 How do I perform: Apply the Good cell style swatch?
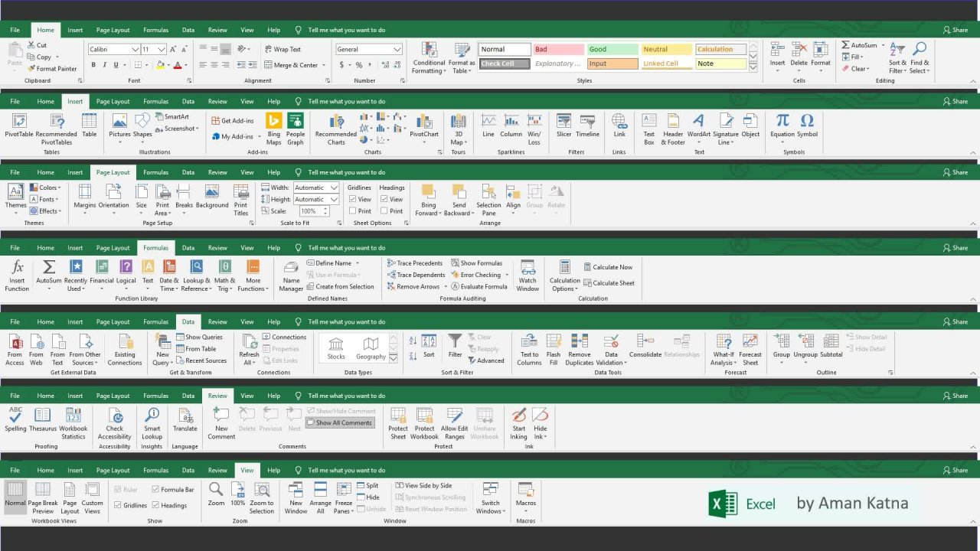point(612,49)
